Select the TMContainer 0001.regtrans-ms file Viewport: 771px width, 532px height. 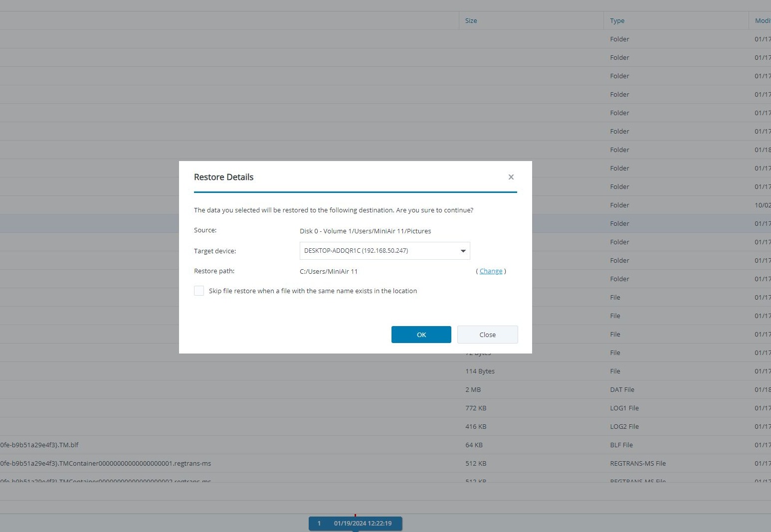(x=105, y=463)
